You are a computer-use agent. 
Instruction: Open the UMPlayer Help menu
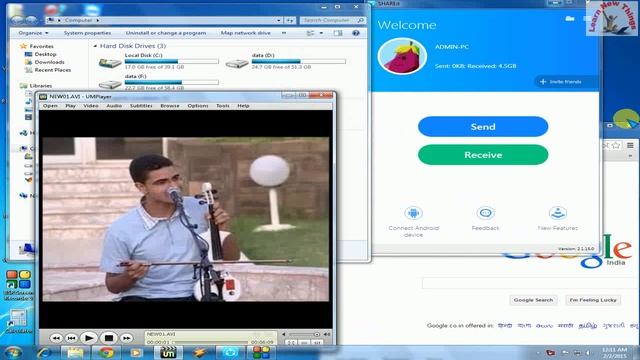click(243, 106)
